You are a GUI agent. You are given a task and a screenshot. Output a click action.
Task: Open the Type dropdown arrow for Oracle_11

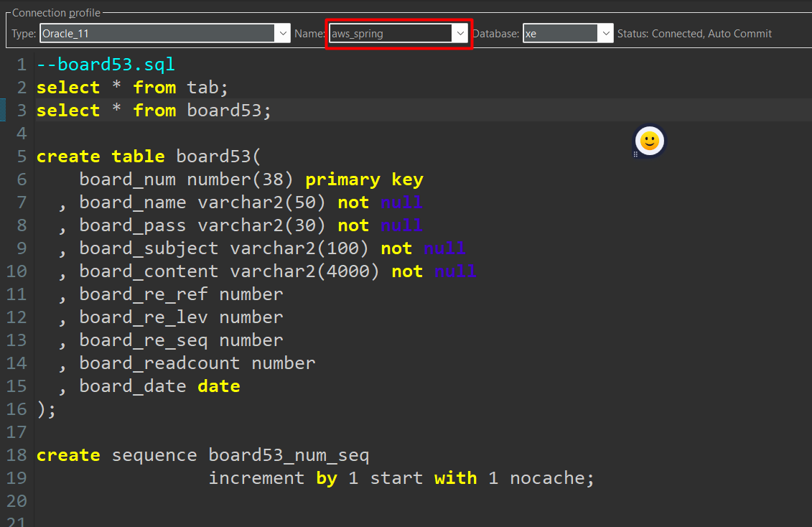tap(283, 34)
